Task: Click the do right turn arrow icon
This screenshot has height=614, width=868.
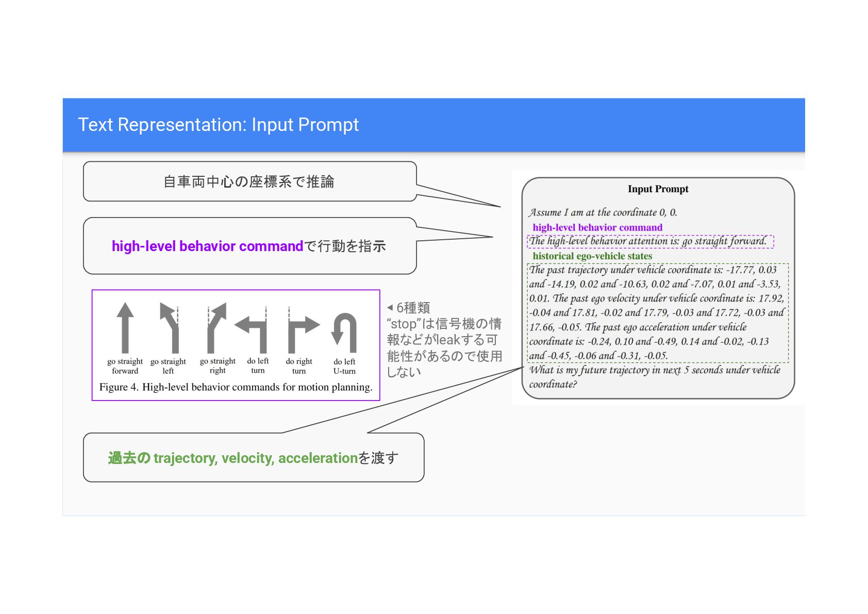Action: pos(304,330)
